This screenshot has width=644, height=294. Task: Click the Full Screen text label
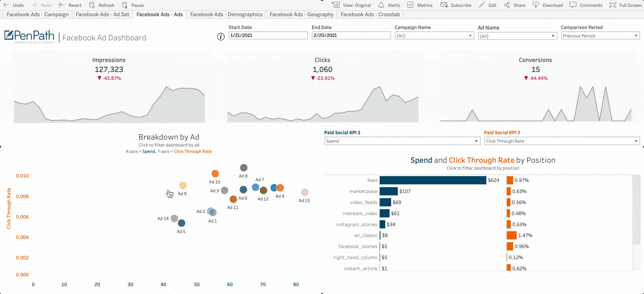pos(630,5)
